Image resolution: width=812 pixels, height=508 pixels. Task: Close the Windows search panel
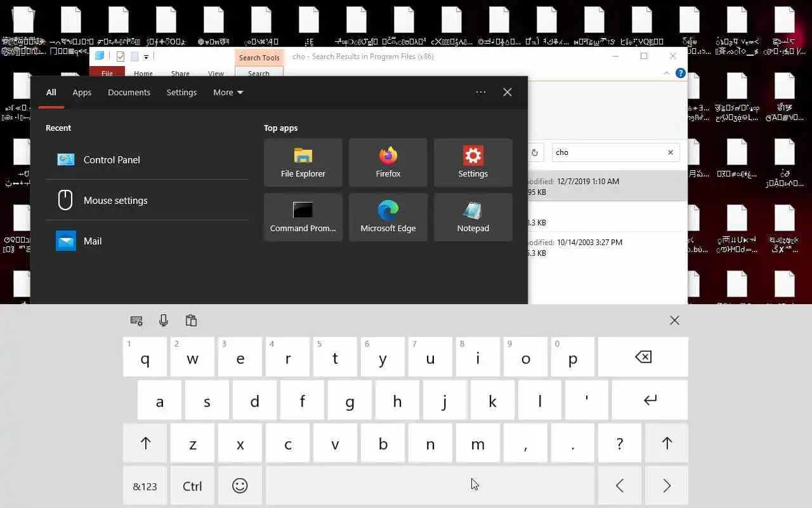point(507,92)
